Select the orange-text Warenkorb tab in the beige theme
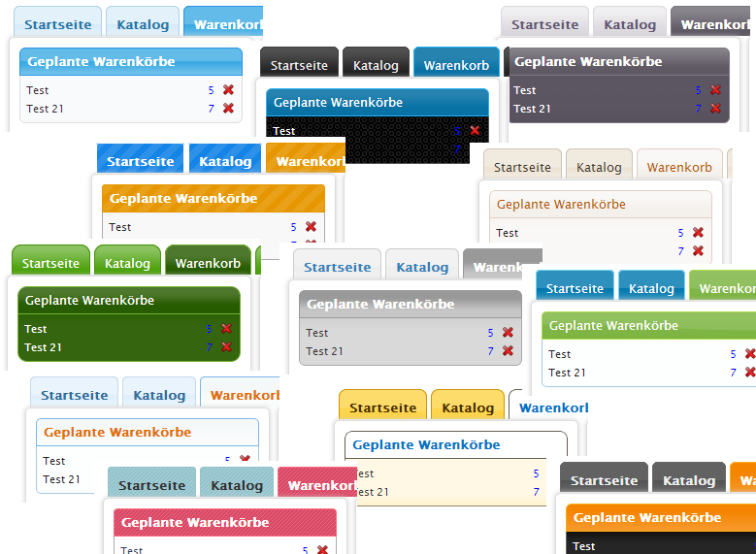The width and height of the screenshot is (756, 554). pyautogui.click(x=679, y=167)
